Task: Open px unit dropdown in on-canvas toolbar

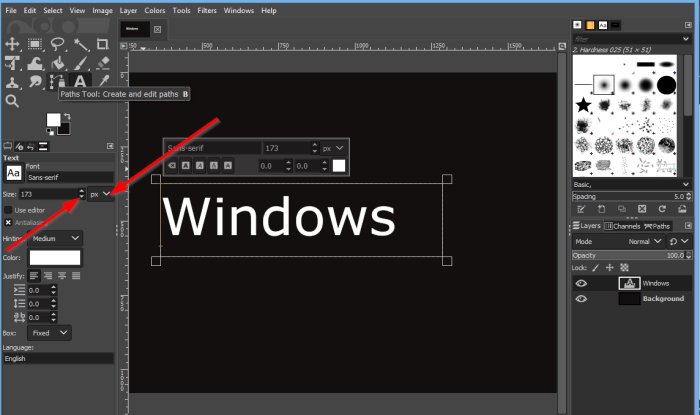Action: click(333, 148)
